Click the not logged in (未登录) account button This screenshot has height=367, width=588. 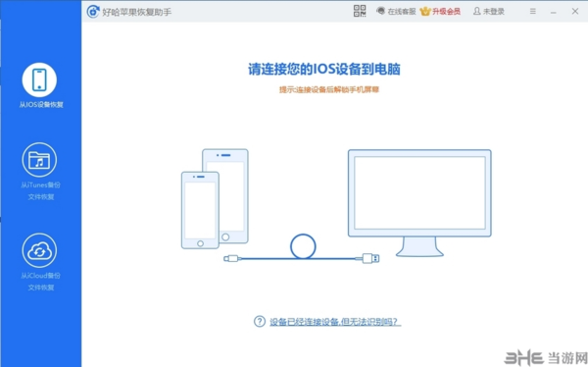489,11
